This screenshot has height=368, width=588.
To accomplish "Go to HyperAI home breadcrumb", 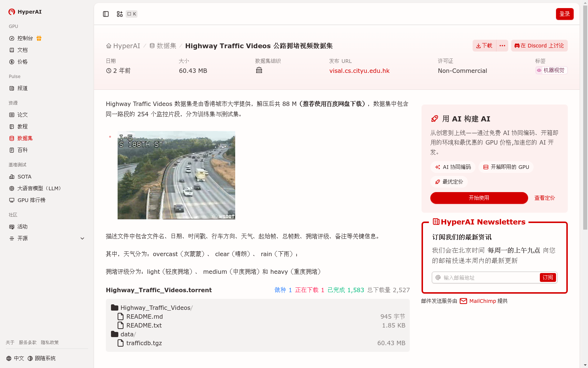I will point(123,46).
